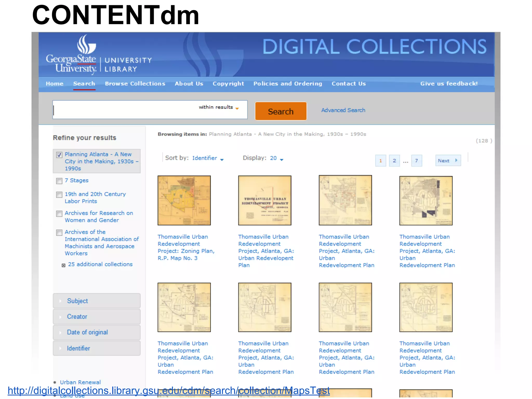Click the 25 additional collections link
This screenshot has height=399, width=532.
coord(100,264)
